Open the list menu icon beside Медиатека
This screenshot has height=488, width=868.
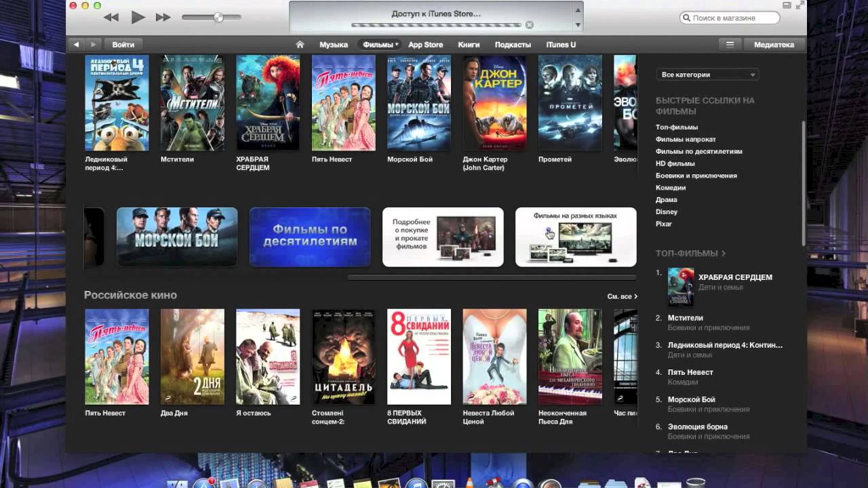730,44
